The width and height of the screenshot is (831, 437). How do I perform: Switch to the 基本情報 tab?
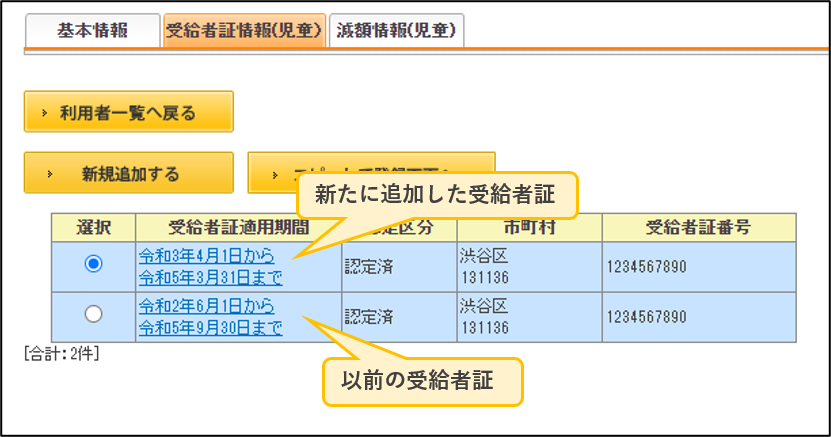pyautogui.click(x=93, y=30)
